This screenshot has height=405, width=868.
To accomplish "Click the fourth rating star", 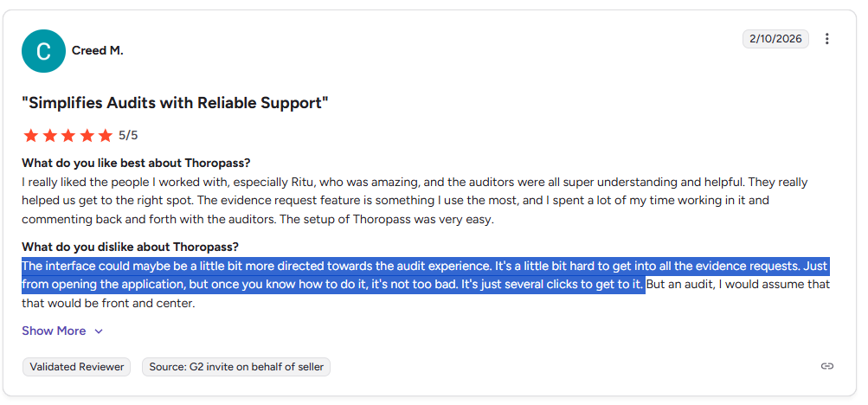I will point(87,135).
